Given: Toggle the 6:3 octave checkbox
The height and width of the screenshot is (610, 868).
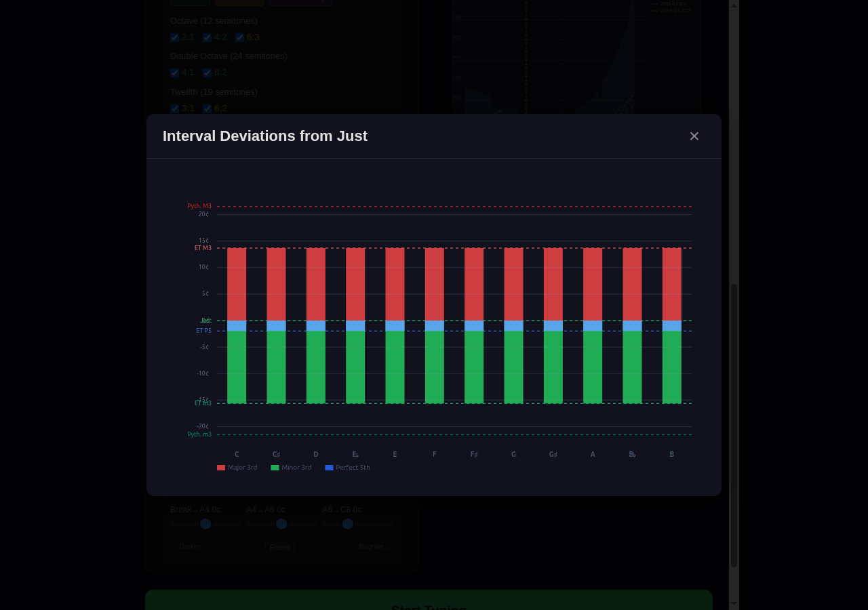Looking at the screenshot, I should click(239, 37).
